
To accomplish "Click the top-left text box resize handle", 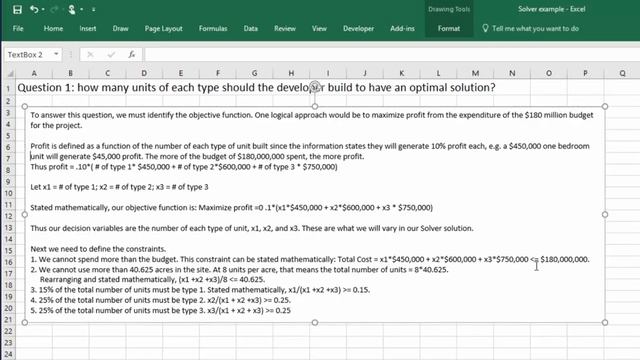I will 24,107.
